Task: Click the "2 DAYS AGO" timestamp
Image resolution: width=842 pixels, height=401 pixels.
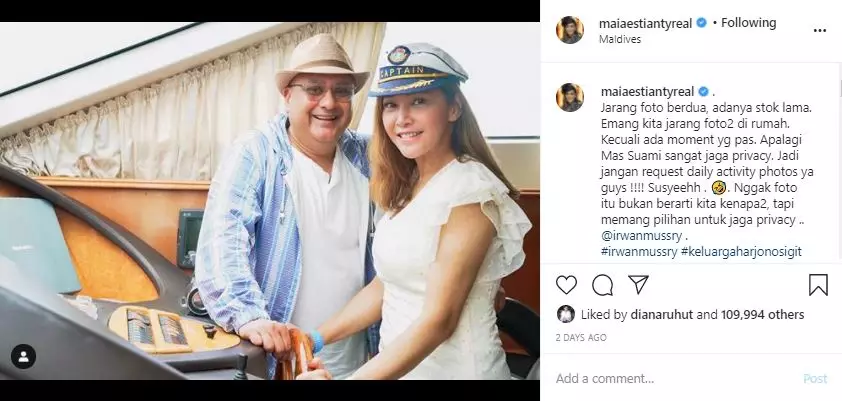Action: 581,338
